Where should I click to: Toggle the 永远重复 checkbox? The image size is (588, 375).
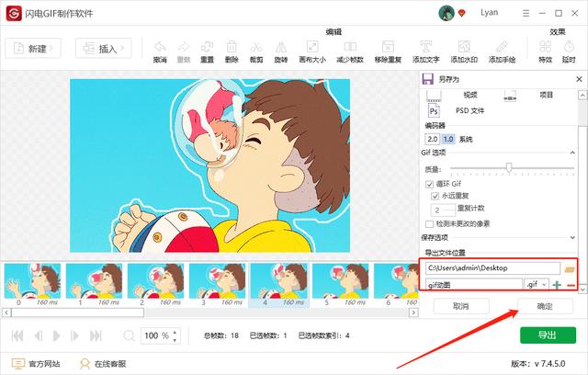pyautogui.click(x=435, y=197)
